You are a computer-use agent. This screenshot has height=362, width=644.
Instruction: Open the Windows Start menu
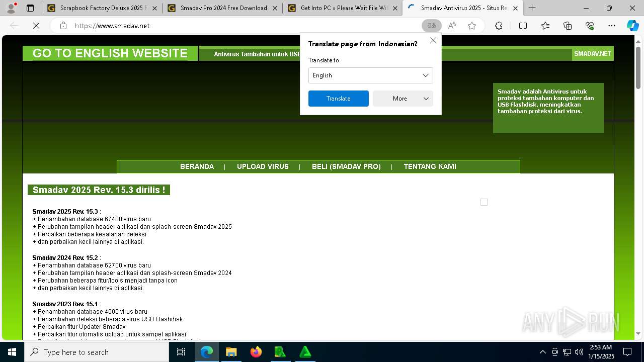(x=12, y=352)
